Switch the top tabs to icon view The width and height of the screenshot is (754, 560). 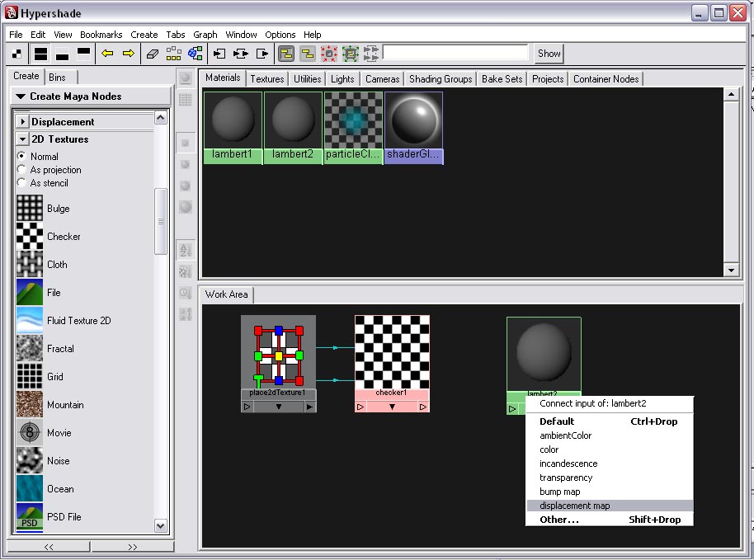pyautogui.click(x=185, y=78)
